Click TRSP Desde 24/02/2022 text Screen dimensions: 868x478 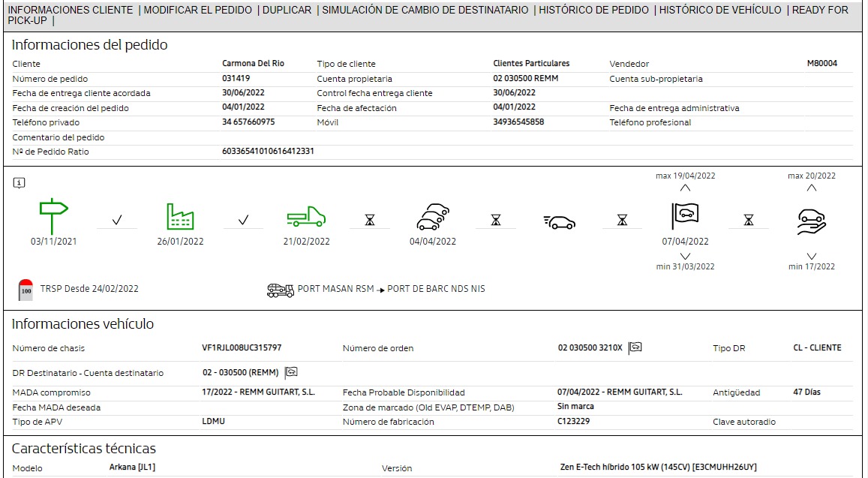89,289
